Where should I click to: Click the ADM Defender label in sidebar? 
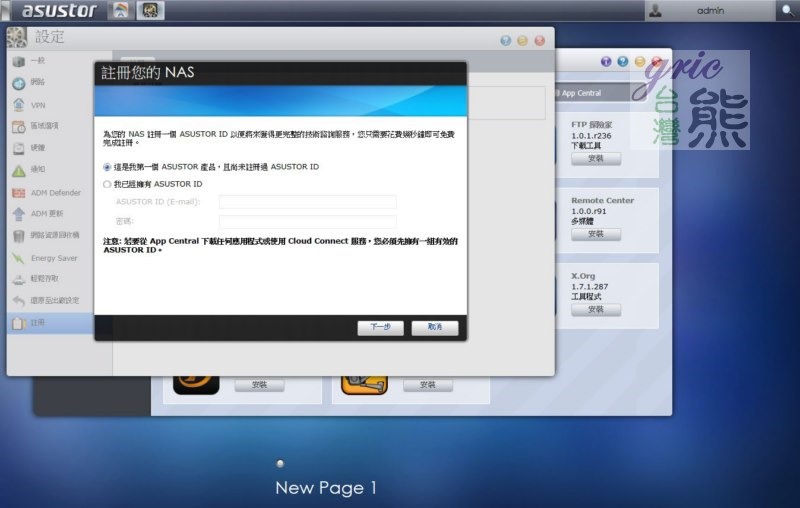click(56, 193)
